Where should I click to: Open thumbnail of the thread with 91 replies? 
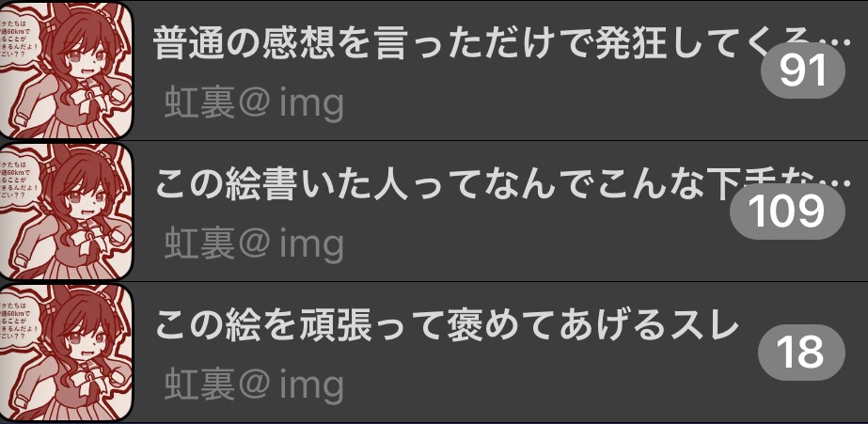click(66, 70)
